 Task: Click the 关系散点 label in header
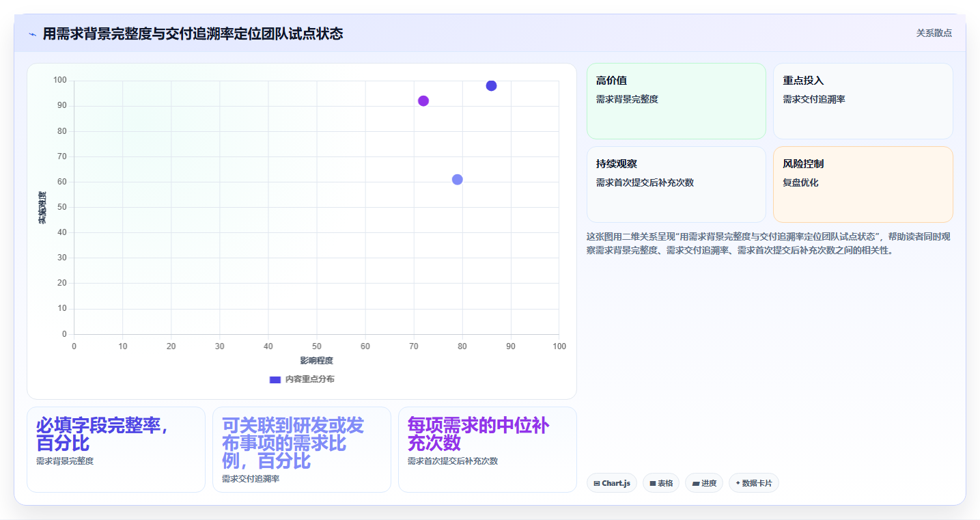tap(934, 33)
